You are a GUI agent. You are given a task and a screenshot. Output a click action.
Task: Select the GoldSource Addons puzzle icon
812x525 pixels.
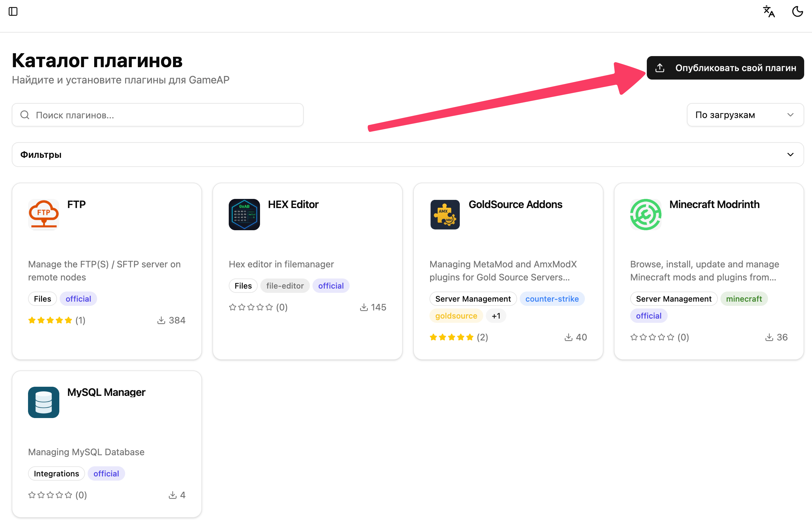[x=445, y=215]
